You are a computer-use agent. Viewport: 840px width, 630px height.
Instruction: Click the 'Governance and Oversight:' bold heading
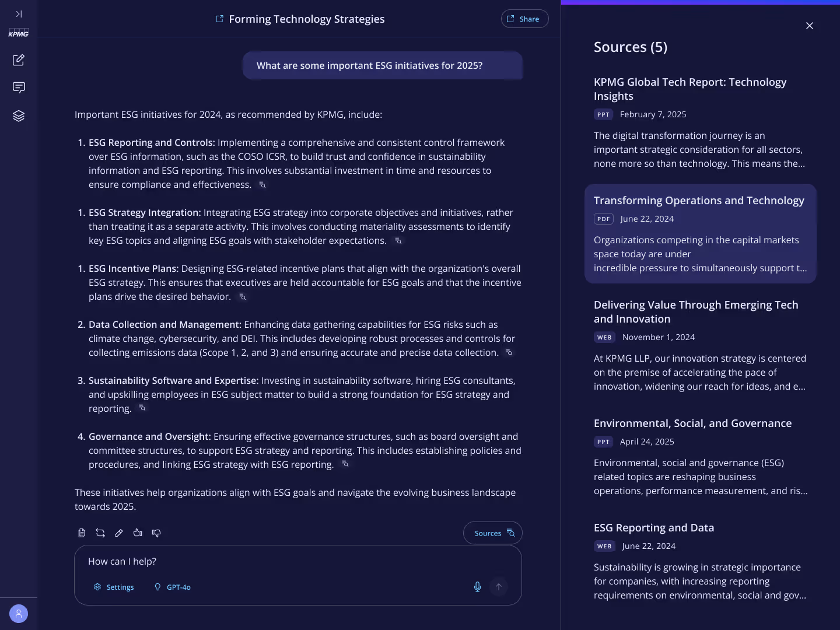coord(150,436)
